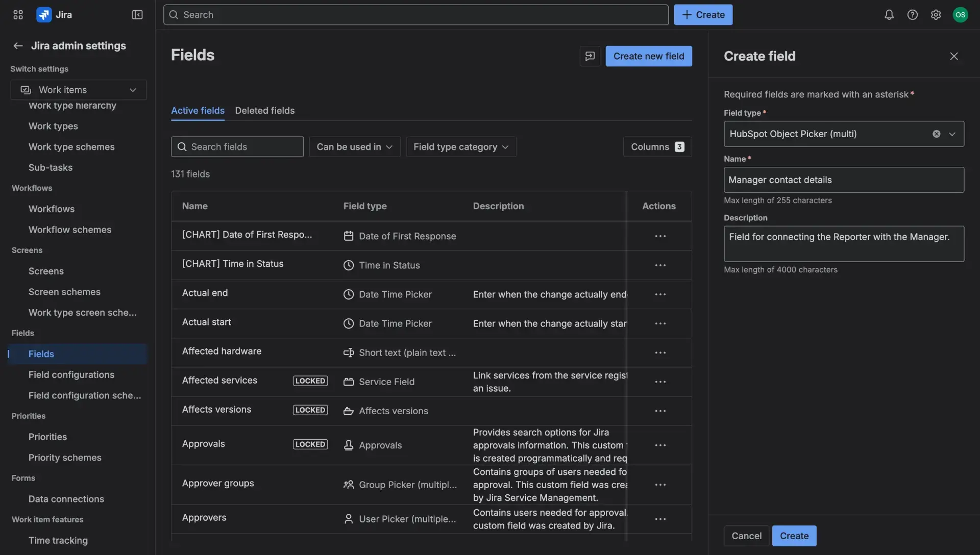Open the notifications bell icon
The image size is (980, 555).
click(889, 14)
